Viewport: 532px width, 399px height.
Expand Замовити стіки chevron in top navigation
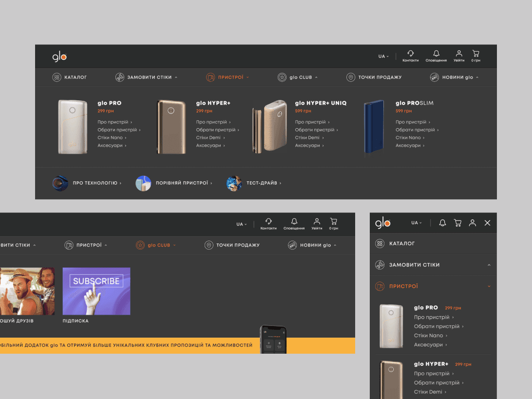[x=176, y=77]
